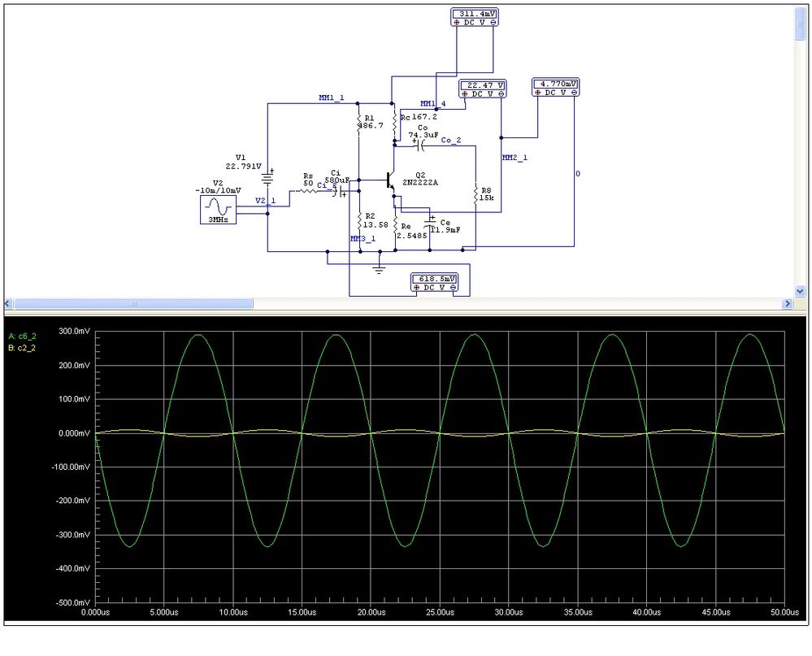Click the horizontal scrollbar right arrow
Image resolution: width=812 pixels, height=656 pixels.
pyautogui.click(x=787, y=303)
